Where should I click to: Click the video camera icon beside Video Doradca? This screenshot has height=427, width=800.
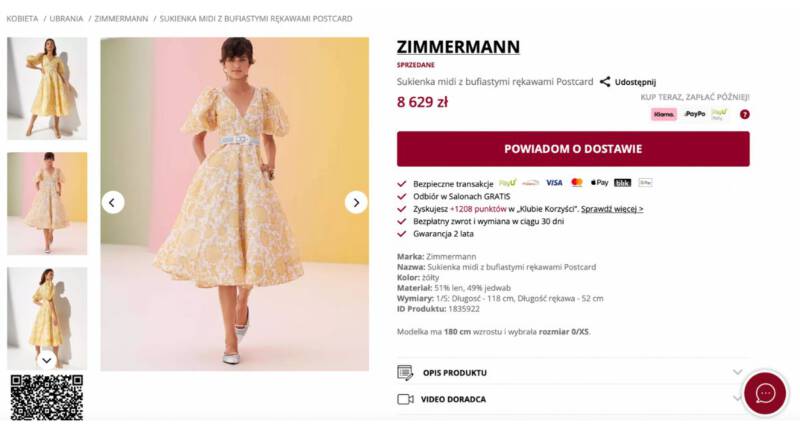[x=405, y=399]
